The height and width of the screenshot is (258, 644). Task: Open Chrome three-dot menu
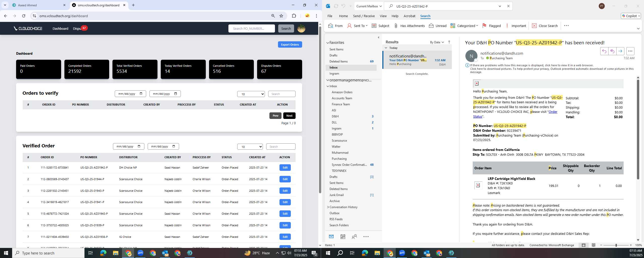point(316,16)
